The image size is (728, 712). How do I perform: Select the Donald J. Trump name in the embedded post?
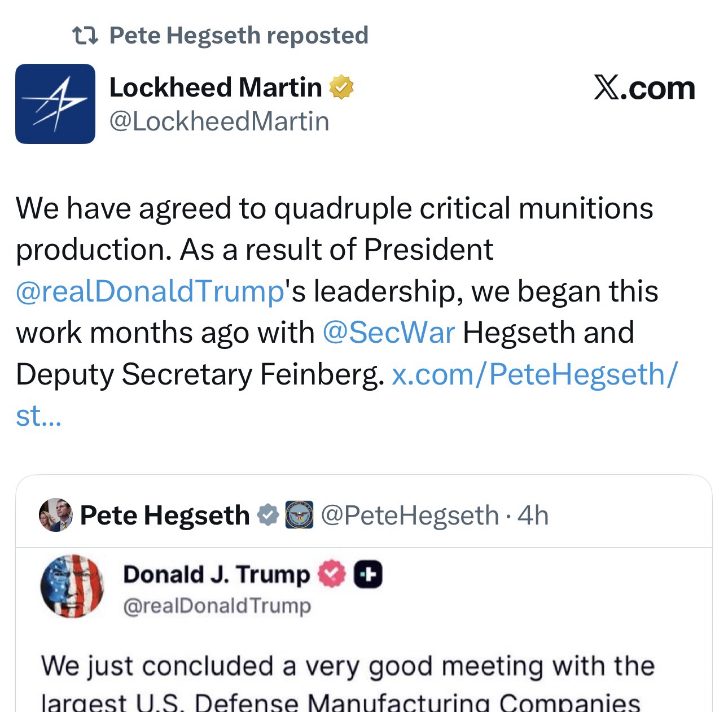pyautogui.click(x=216, y=574)
